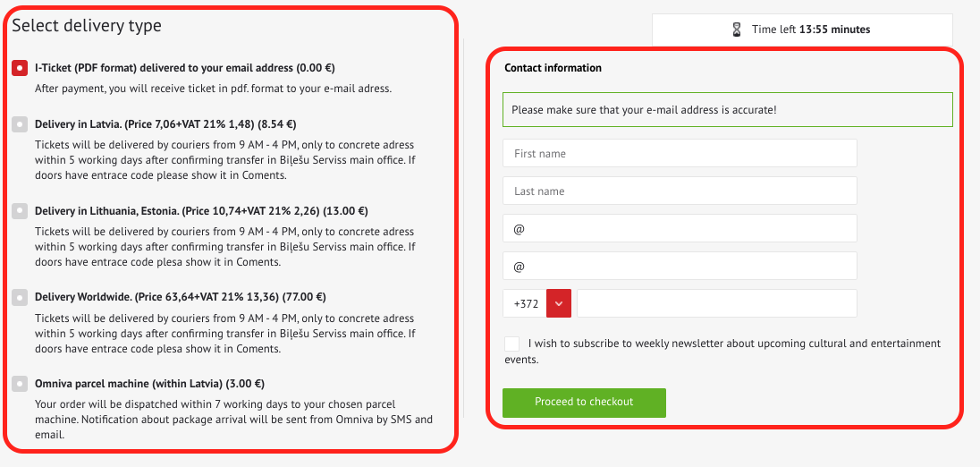Click the second e-mail confirmation field

tap(680, 266)
